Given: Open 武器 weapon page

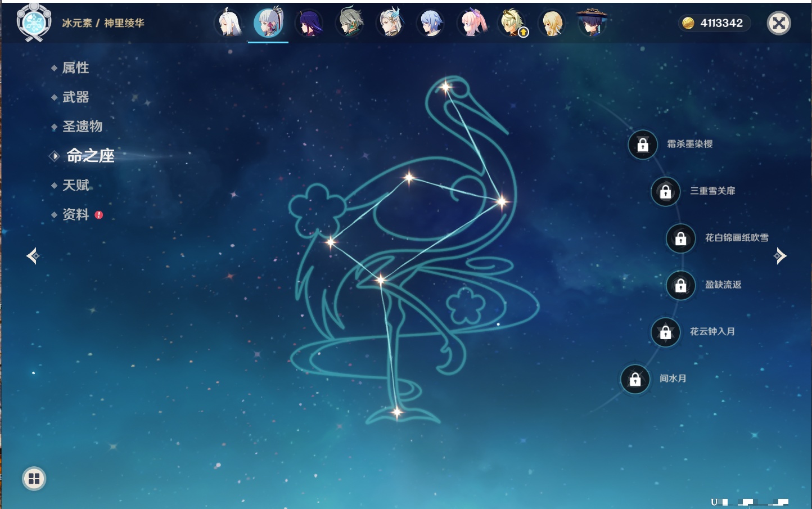Looking at the screenshot, I should pyautogui.click(x=76, y=97).
